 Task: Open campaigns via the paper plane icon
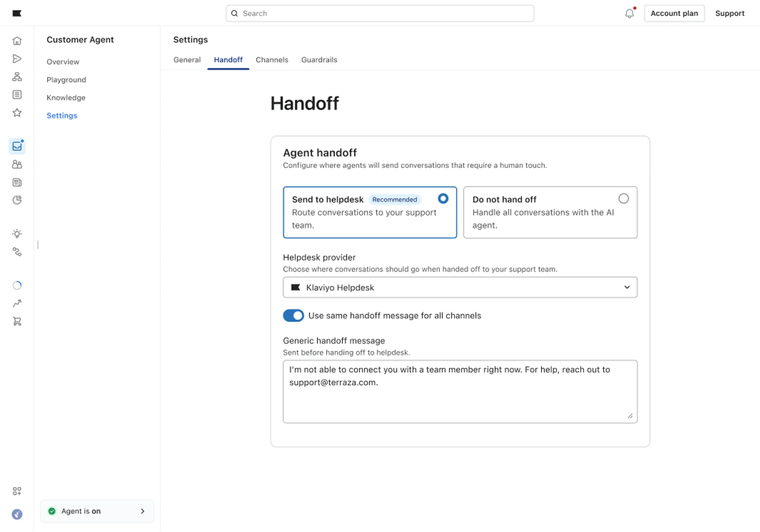[x=17, y=59]
